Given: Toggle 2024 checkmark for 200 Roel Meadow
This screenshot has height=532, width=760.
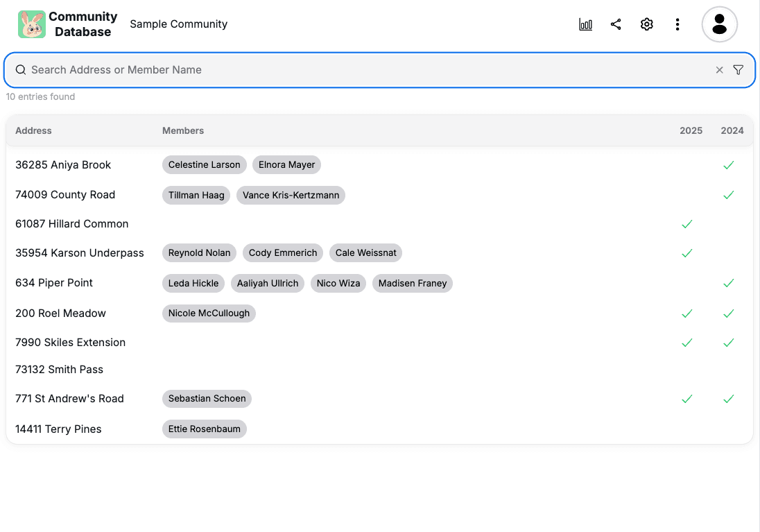Looking at the screenshot, I should [729, 314].
